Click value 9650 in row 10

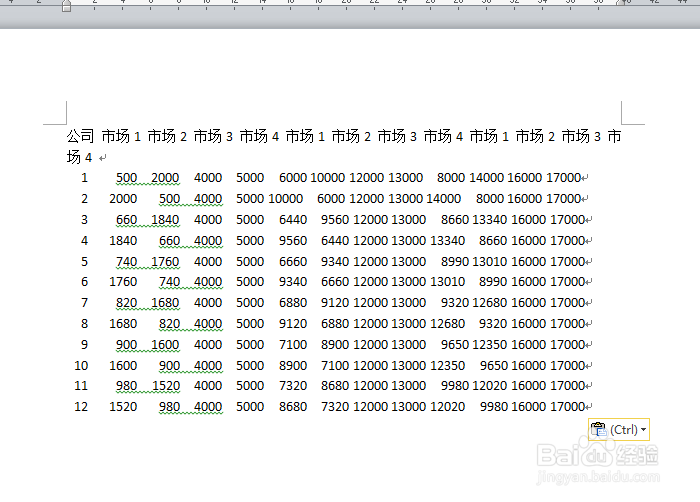coord(494,366)
